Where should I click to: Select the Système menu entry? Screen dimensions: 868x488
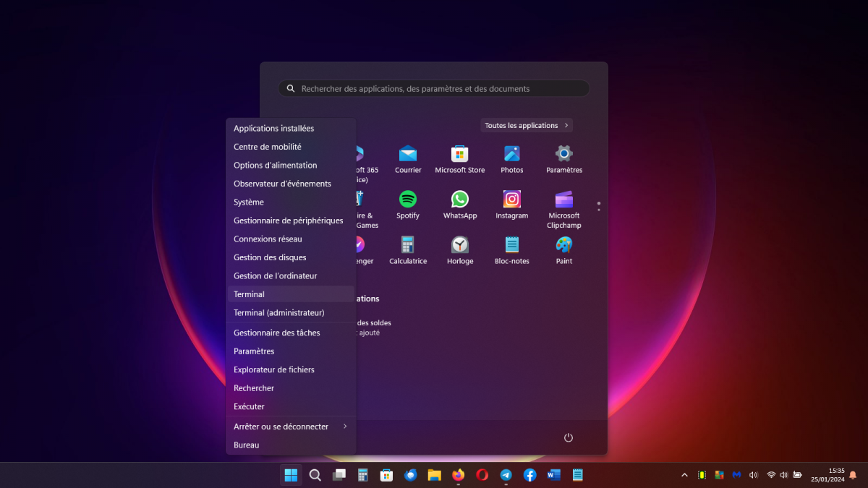291,202
